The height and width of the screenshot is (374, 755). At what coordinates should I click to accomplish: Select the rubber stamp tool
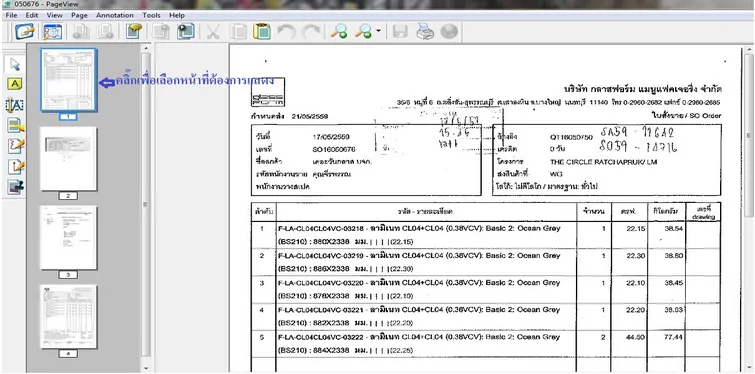pos(15,187)
